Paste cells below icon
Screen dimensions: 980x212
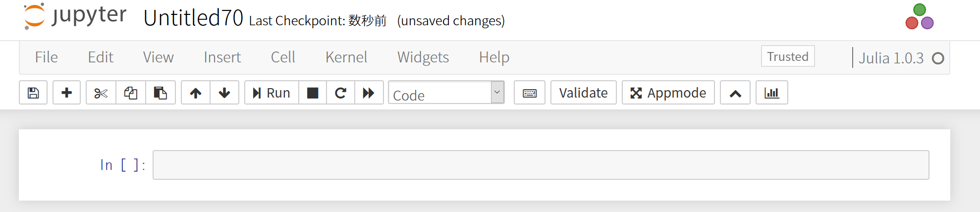160,93
